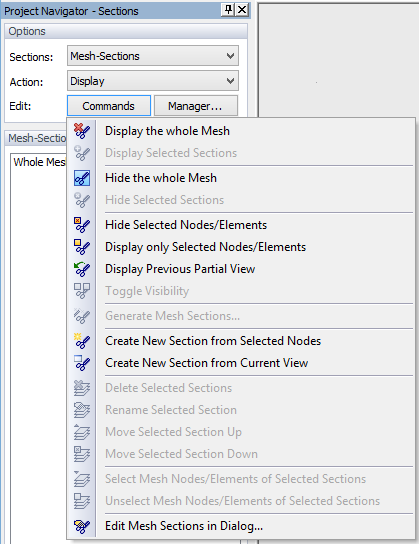Click Create New Section from Selected Nodes icon

[82, 341]
